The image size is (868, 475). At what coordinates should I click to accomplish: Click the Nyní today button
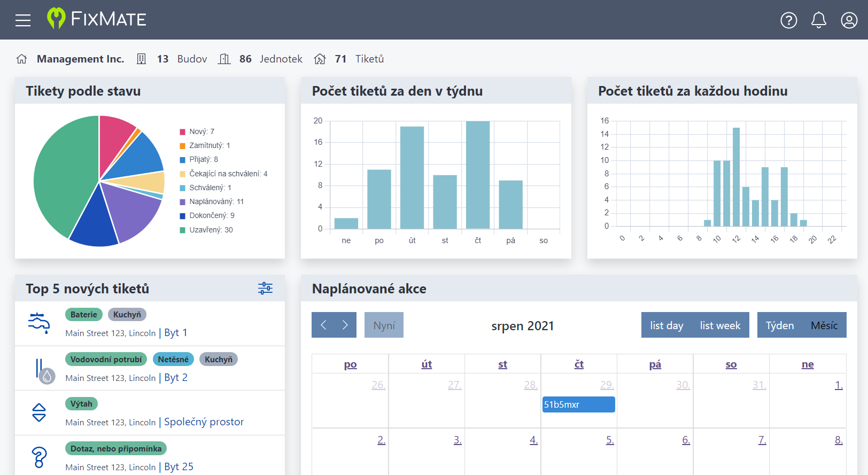tap(384, 325)
